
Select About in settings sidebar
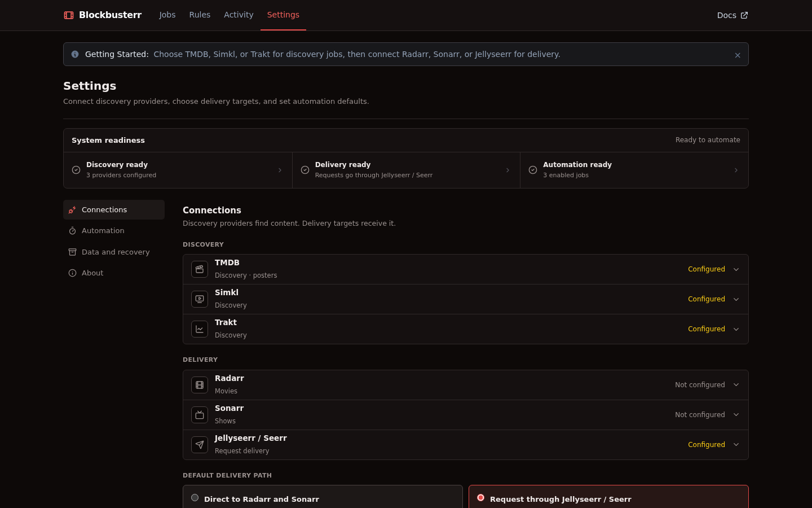pyautogui.click(x=114, y=273)
